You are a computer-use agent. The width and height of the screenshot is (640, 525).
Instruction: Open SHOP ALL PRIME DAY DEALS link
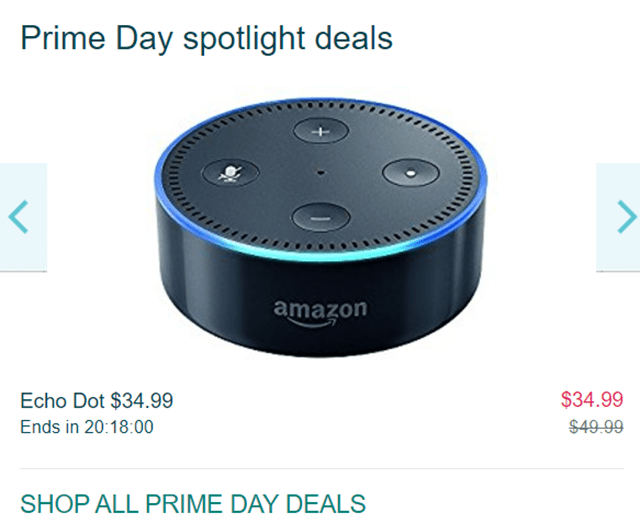[x=193, y=502]
